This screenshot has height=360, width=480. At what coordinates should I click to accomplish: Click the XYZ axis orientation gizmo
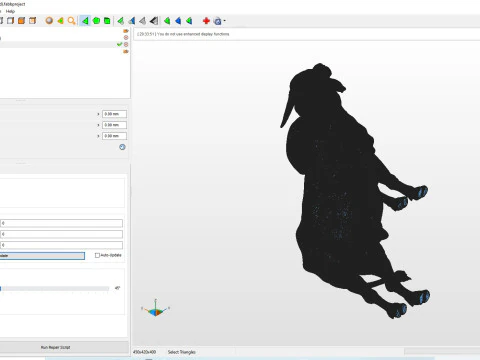[x=155, y=308]
